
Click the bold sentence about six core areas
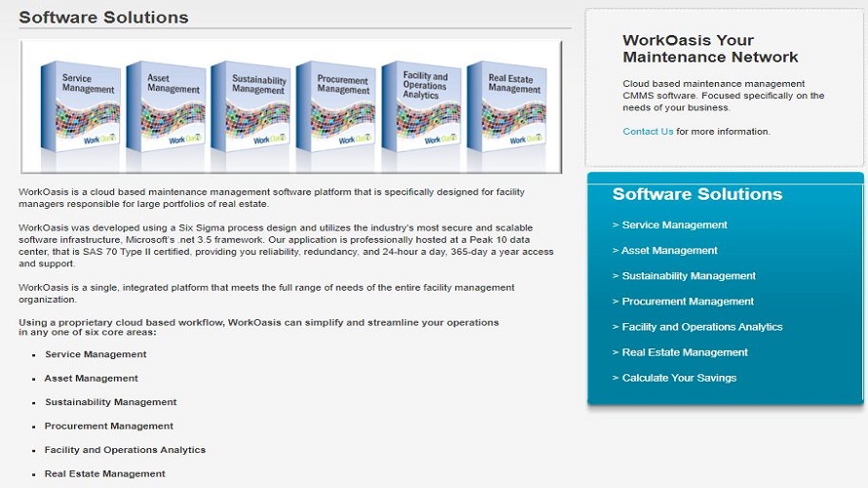(258, 327)
